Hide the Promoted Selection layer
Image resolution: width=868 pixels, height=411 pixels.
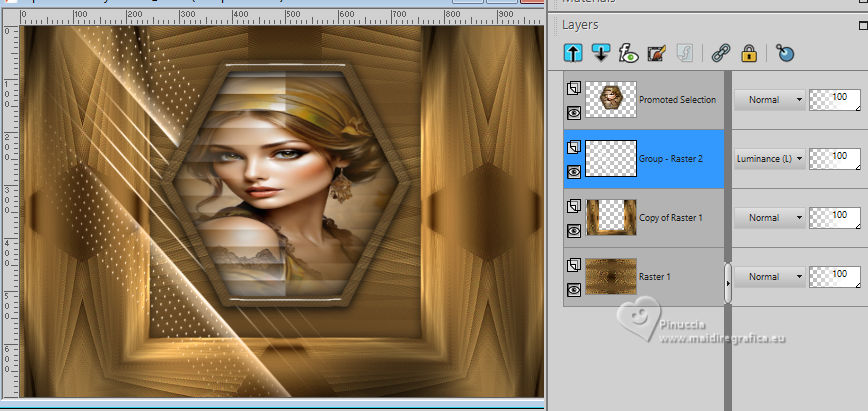(574, 113)
